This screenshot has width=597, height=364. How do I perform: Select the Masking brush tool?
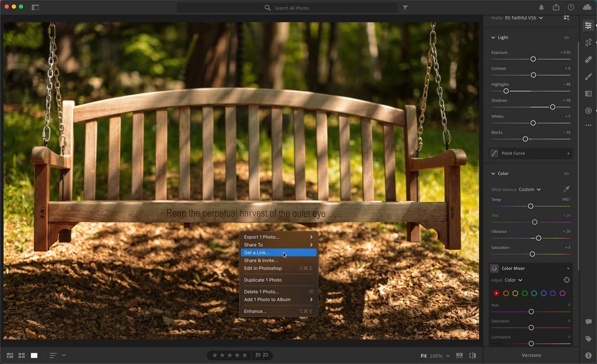coord(588,76)
